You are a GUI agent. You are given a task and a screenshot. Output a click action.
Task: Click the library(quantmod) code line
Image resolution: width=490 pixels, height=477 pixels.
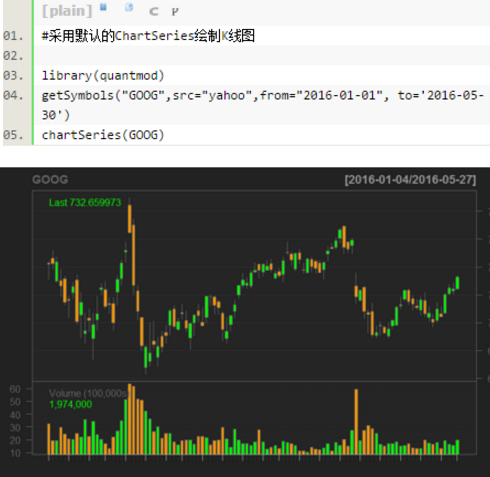[103, 76]
